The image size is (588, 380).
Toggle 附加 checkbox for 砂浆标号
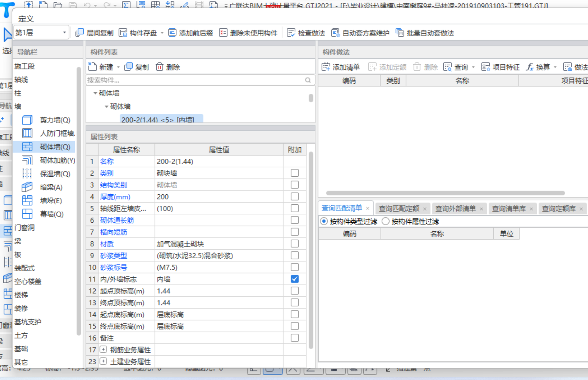(x=295, y=267)
